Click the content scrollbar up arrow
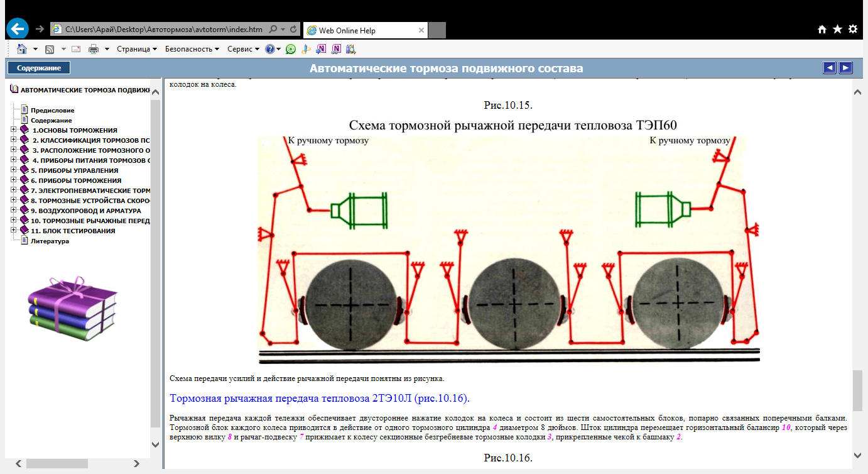The height and width of the screenshot is (474, 868). 857,92
